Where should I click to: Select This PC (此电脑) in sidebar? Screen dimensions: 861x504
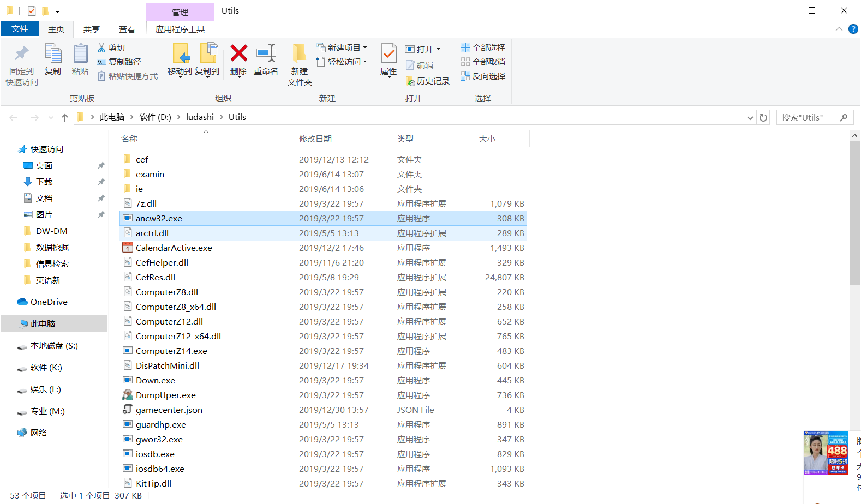[54, 323]
